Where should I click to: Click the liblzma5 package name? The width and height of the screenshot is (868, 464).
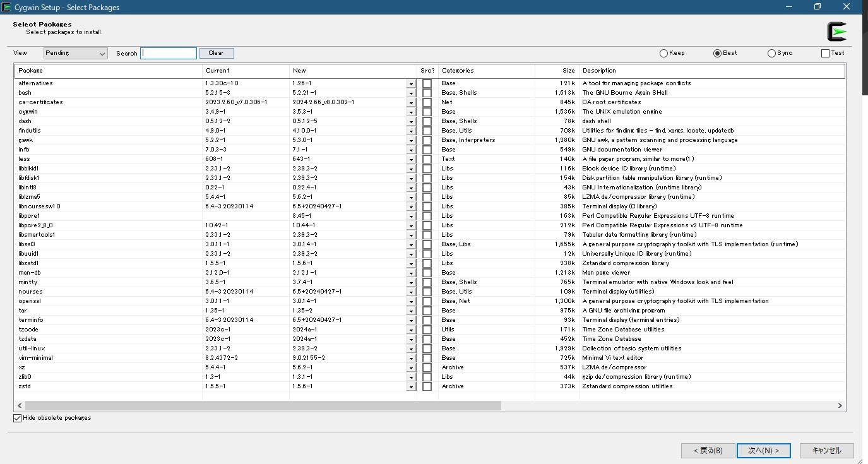[x=29, y=197]
